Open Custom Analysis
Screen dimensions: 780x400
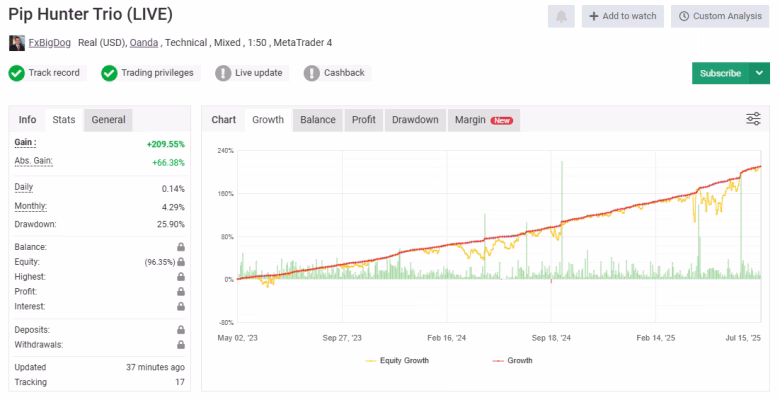(x=720, y=16)
